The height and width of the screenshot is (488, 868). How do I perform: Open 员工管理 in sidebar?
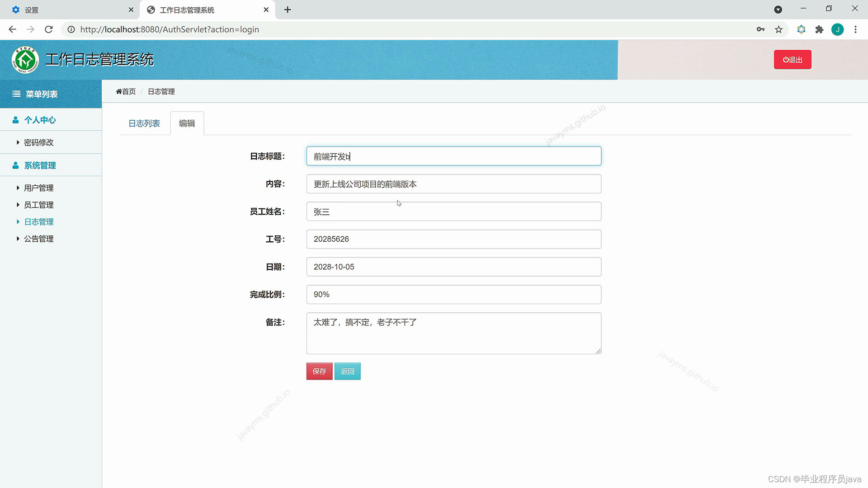tap(39, 205)
